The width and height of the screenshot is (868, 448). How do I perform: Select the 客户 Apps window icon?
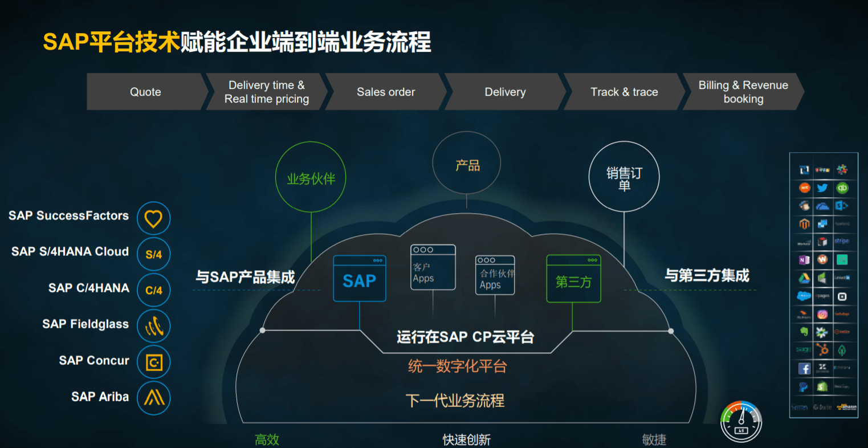(x=433, y=267)
